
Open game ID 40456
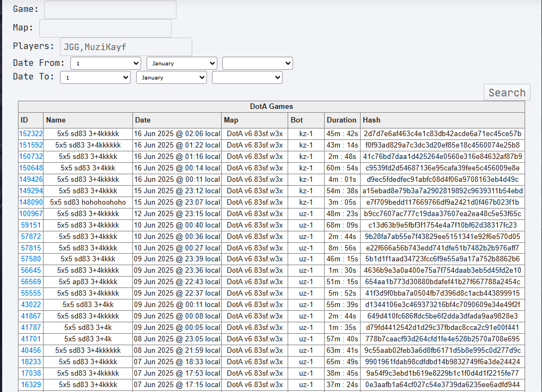pyautogui.click(x=31, y=350)
